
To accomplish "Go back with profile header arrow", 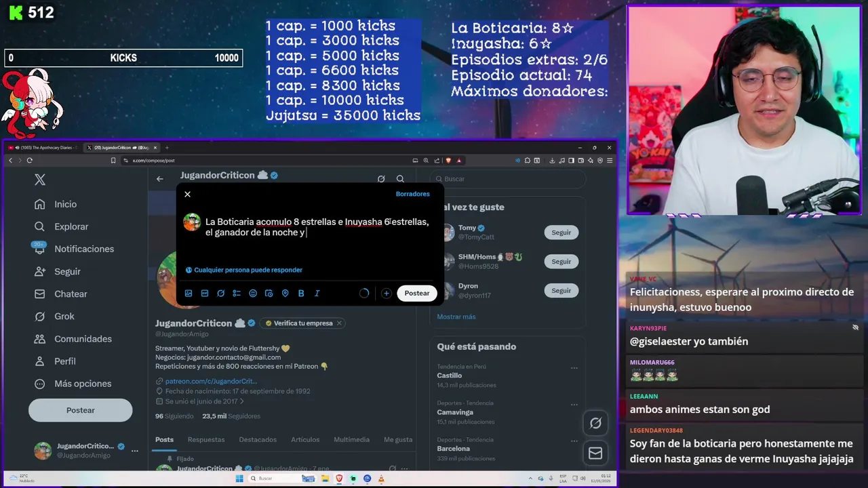I will coord(160,179).
